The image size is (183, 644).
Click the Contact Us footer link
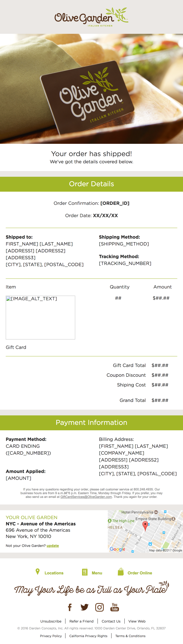coord(111,621)
